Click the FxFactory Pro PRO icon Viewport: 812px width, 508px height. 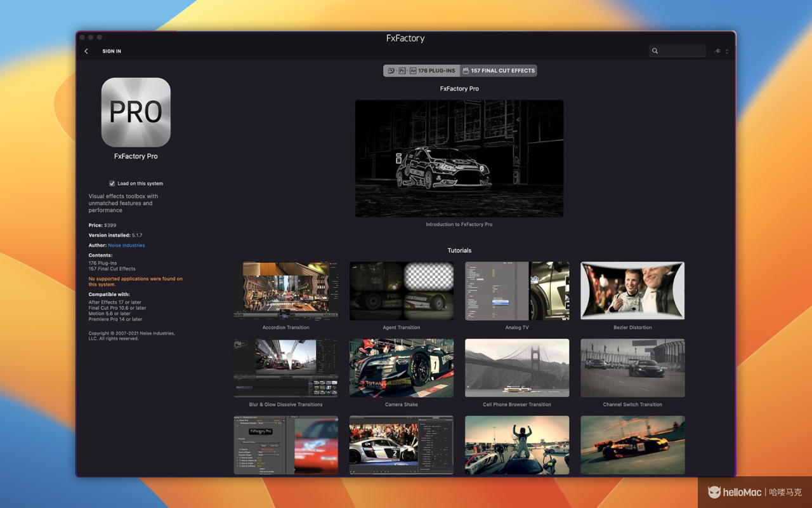[136, 112]
